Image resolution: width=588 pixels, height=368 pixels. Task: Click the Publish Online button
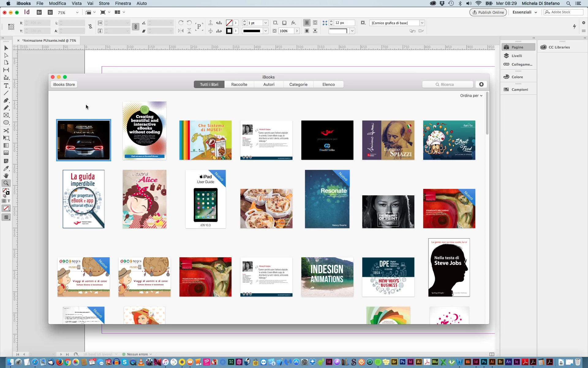tap(488, 12)
